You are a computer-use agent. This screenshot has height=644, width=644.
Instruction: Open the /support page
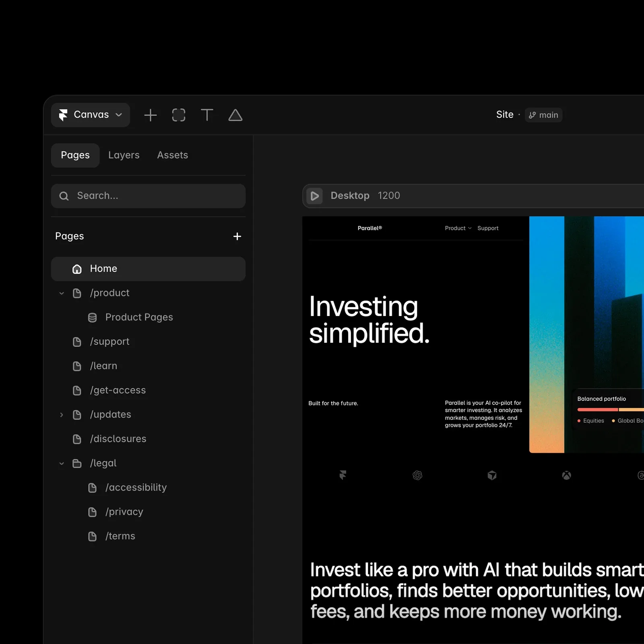tap(110, 342)
